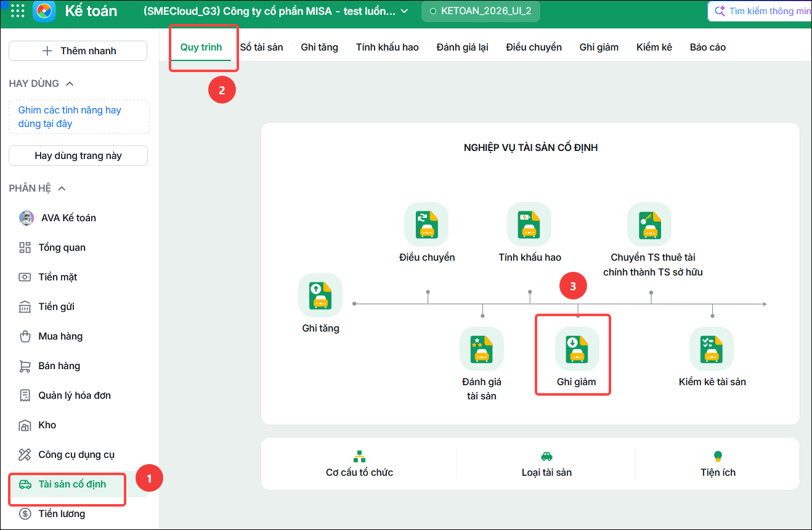Screen dimensions: 812x530
Task: Switch to the Ghi tăng tab
Action: click(x=319, y=47)
